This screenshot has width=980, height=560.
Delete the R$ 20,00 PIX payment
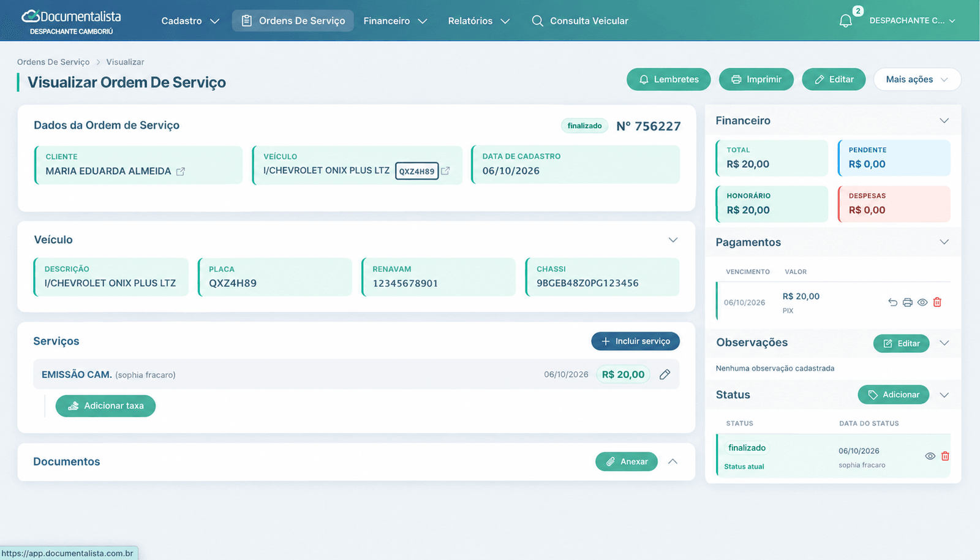coord(937,302)
